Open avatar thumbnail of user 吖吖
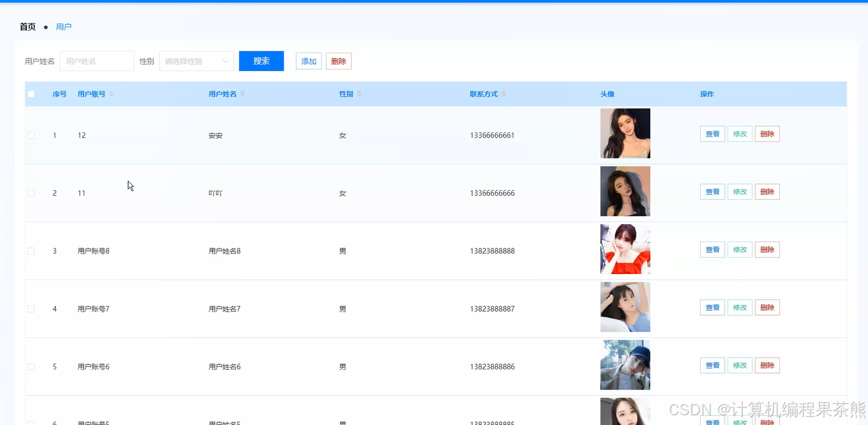This screenshot has width=868, height=425. coord(625,191)
